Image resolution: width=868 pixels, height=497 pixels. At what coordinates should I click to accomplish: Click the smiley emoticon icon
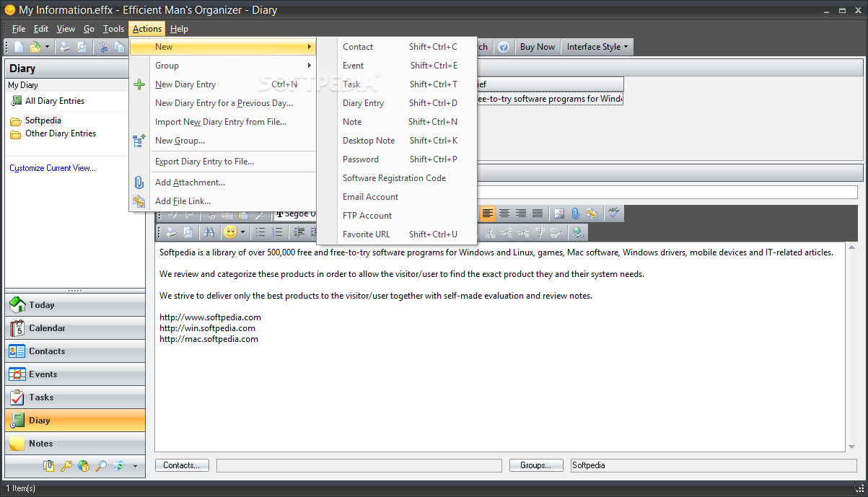pyautogui.click(x=230, y=232)
